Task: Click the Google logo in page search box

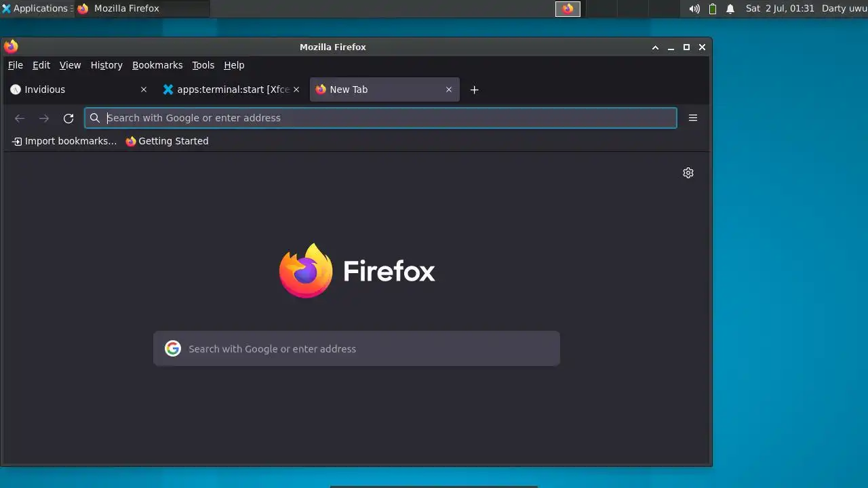Action: [173, 348]
